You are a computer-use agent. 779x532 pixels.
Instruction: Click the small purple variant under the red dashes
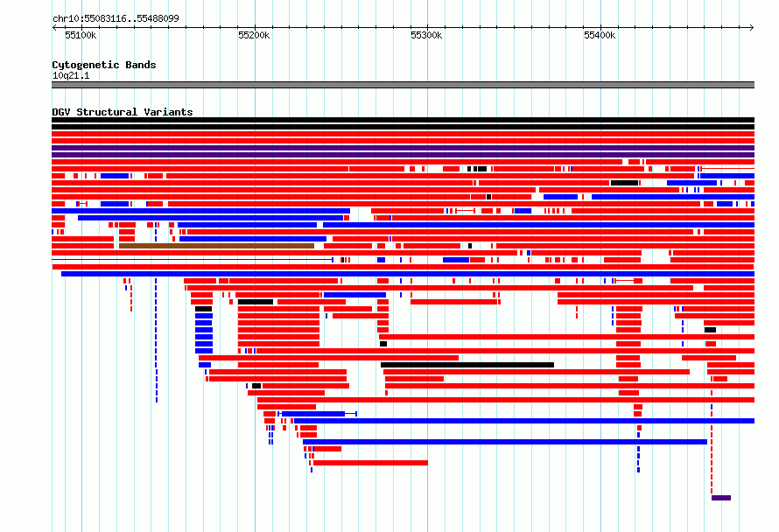721,498
